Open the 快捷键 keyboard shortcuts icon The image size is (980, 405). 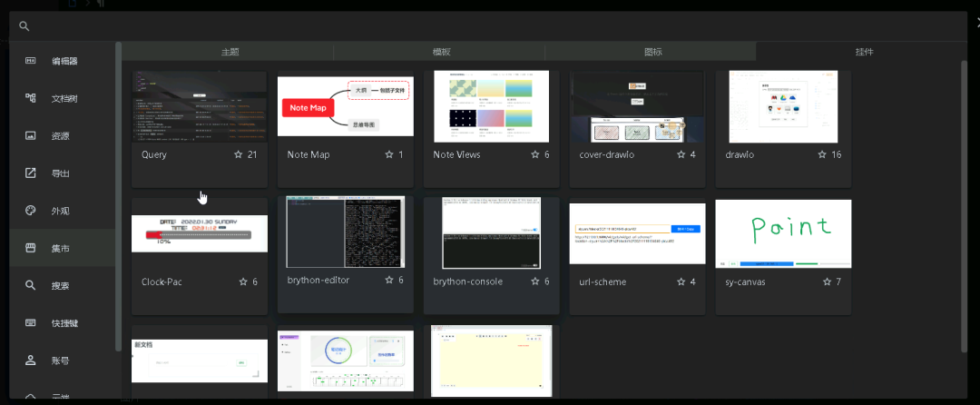point(30,323)
